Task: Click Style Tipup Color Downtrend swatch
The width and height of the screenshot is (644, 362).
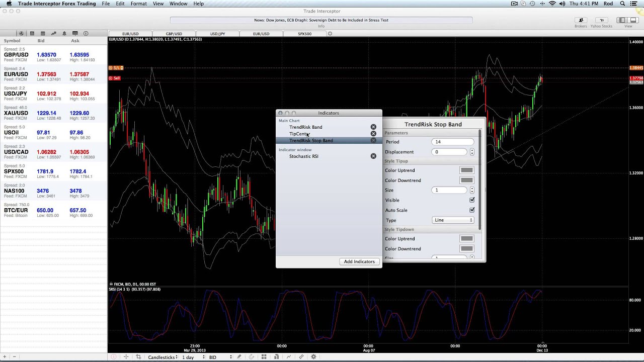Action: click(x=466, y=180)
